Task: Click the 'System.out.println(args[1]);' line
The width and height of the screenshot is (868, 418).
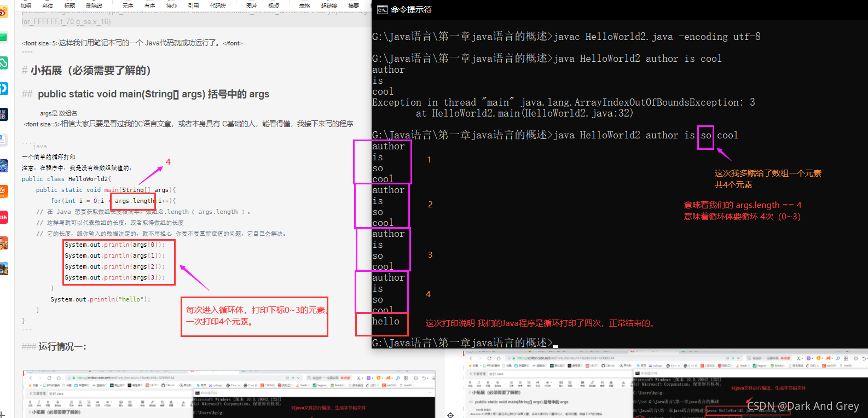Action: 114,256
